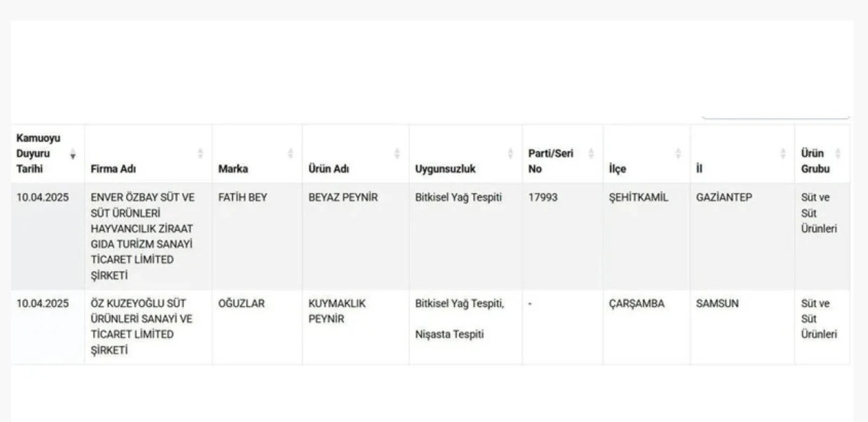868x422 pixels.
Task: Toggle sorting with Uygunsuzluk column arrows
Action: coord(510,154)
